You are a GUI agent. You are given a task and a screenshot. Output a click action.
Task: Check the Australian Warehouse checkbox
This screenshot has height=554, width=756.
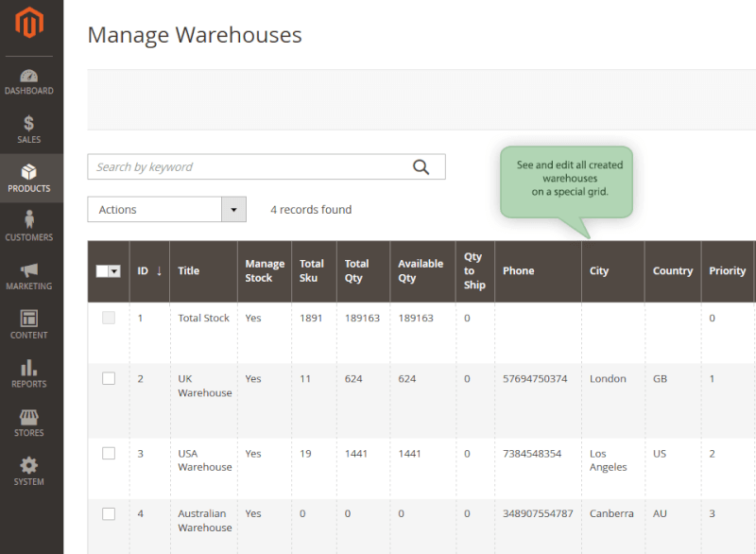point(108,513)
